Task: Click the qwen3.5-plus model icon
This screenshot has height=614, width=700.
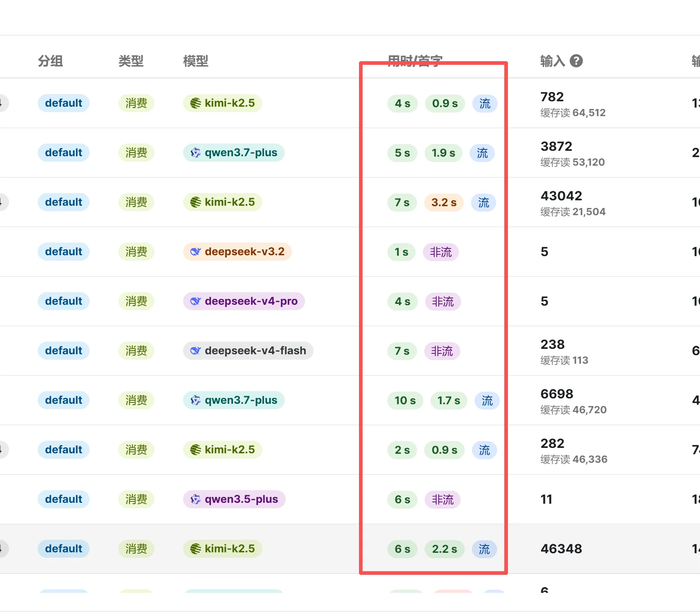Action: point(195,499)
